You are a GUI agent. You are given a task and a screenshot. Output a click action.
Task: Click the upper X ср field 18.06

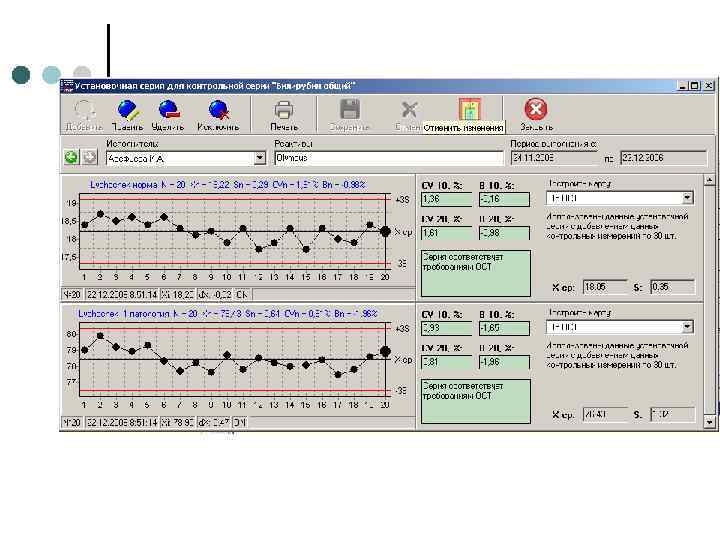coord(605,287)
